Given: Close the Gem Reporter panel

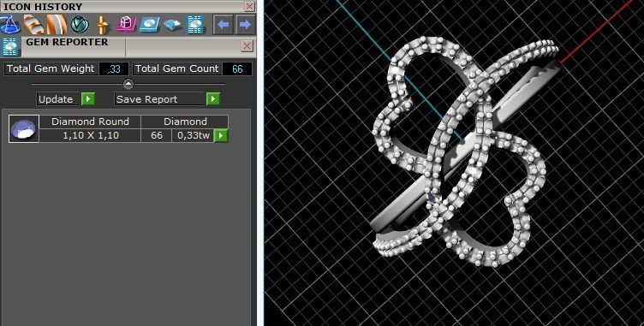Looking at the screenshot, I should click(247, 46).
